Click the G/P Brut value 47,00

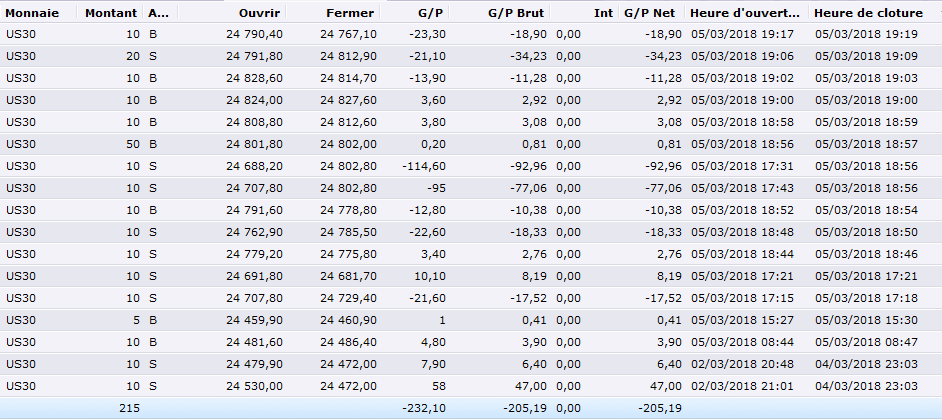[x=526, y=386]
